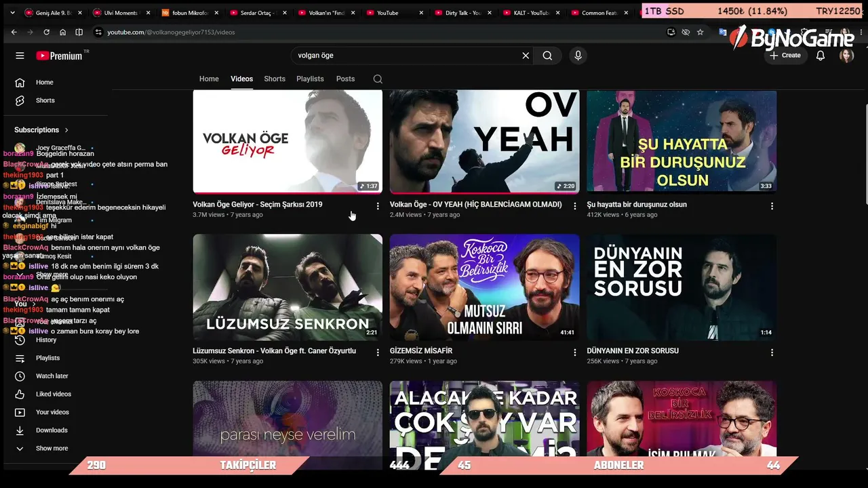Switch to the channel Home tab
The image size is (868, 488).
click(209, 79)
